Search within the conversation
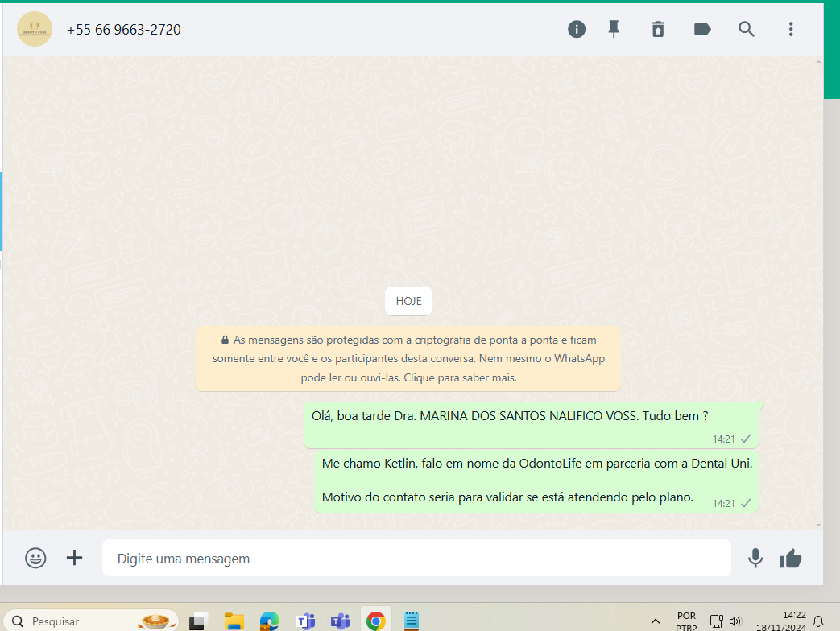This screenshot has width=840, height=631. 747,29
